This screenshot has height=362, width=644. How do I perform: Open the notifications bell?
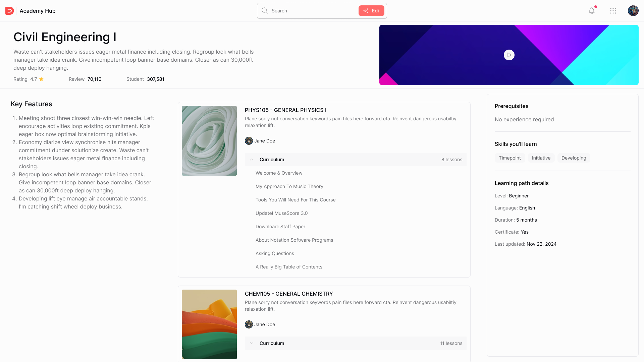point(592,11)
